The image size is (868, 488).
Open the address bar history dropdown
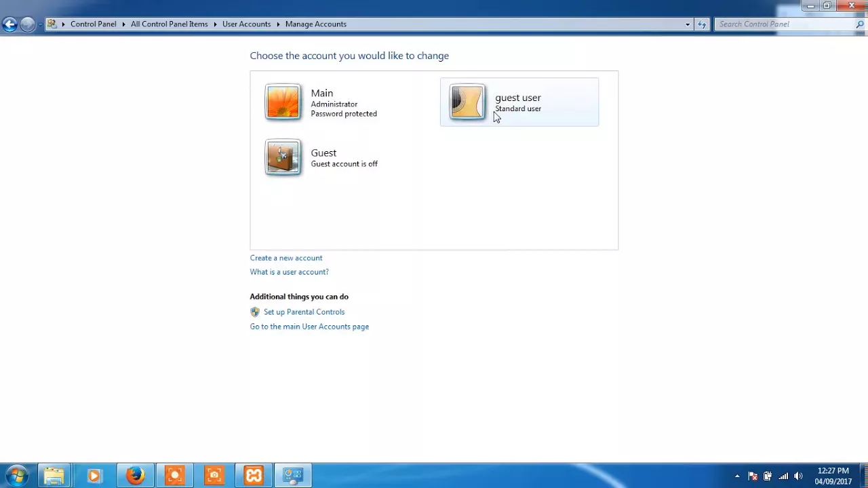(x=688, y=24)
